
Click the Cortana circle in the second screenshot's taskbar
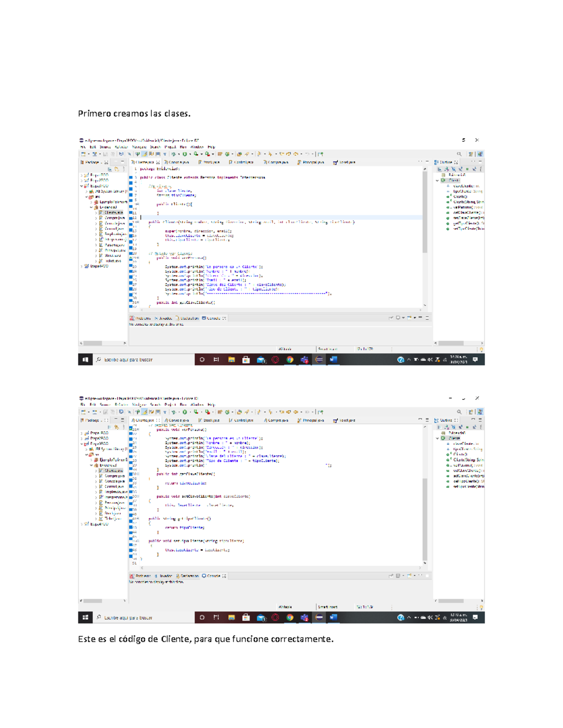202,617
